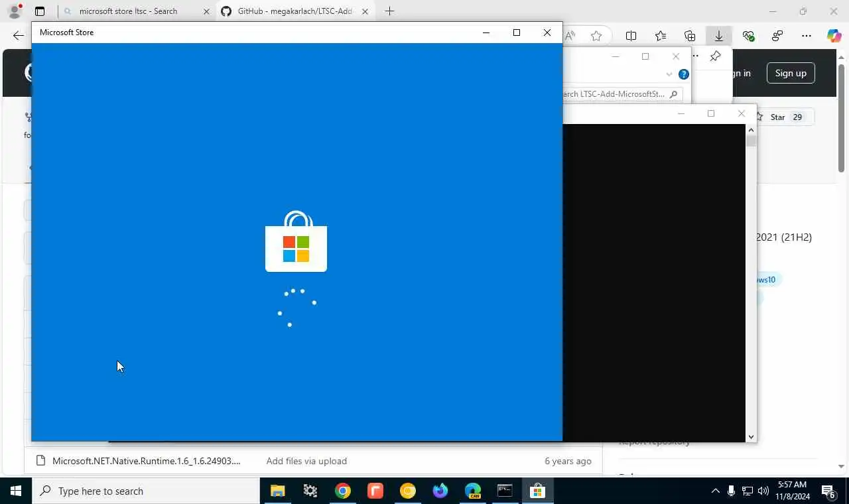The height and width of the screenshot is (504, 849).
Task: Expand File Explorer ribbon chevron
Action: click(669, 74)
